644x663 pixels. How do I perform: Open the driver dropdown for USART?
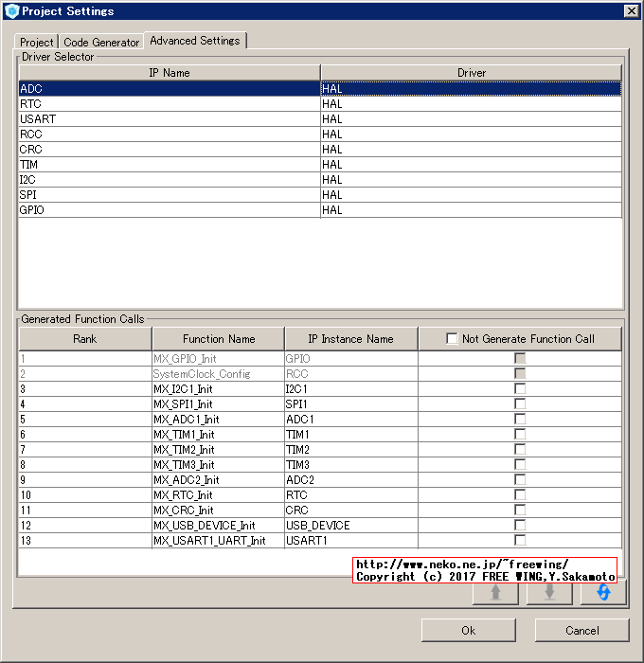coord(471,119)
